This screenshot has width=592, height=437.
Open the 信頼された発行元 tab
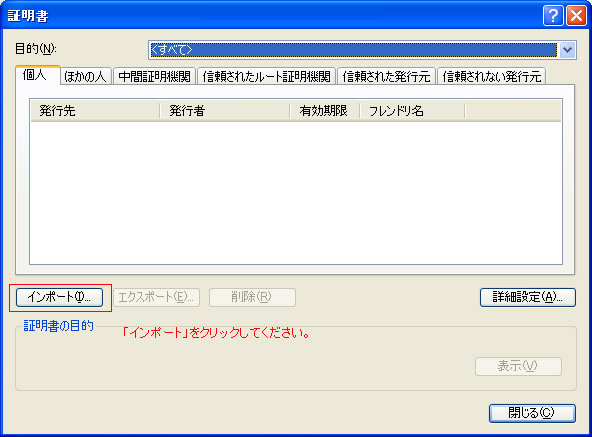coord(386,76)
